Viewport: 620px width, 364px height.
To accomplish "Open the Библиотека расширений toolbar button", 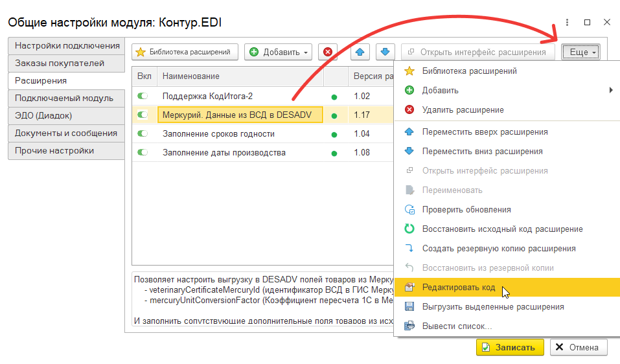I will click(x=185, y=52).
